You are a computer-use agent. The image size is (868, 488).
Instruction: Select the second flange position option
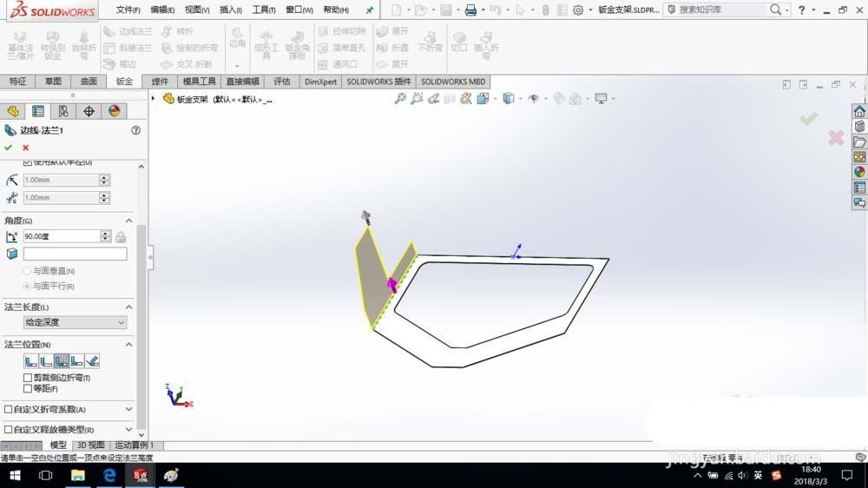(x=46, y=361)
